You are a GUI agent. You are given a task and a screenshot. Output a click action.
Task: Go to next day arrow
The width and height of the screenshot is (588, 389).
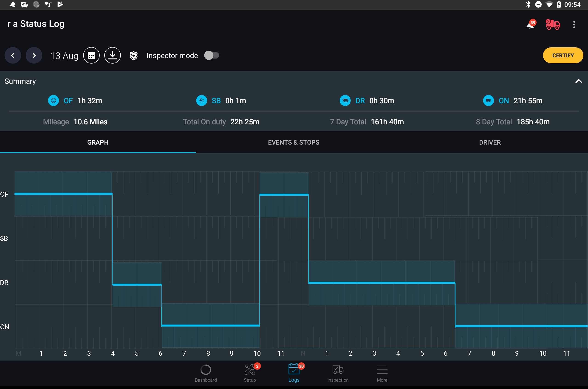pos(34,56)
